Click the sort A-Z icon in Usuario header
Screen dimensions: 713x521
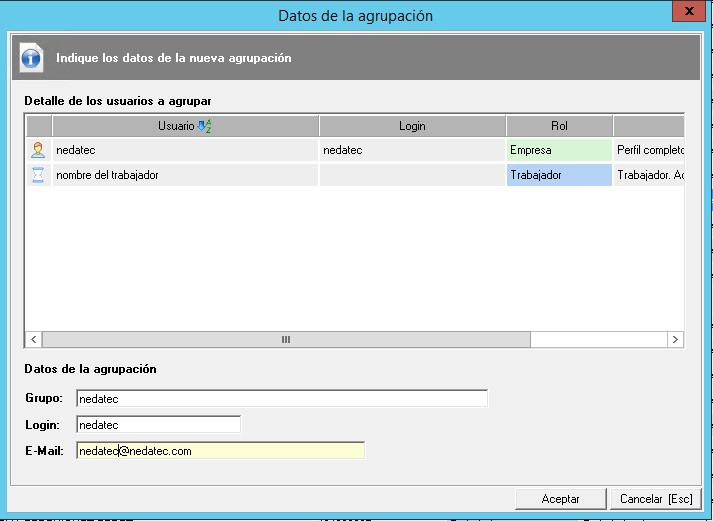[x=205, y=126]
